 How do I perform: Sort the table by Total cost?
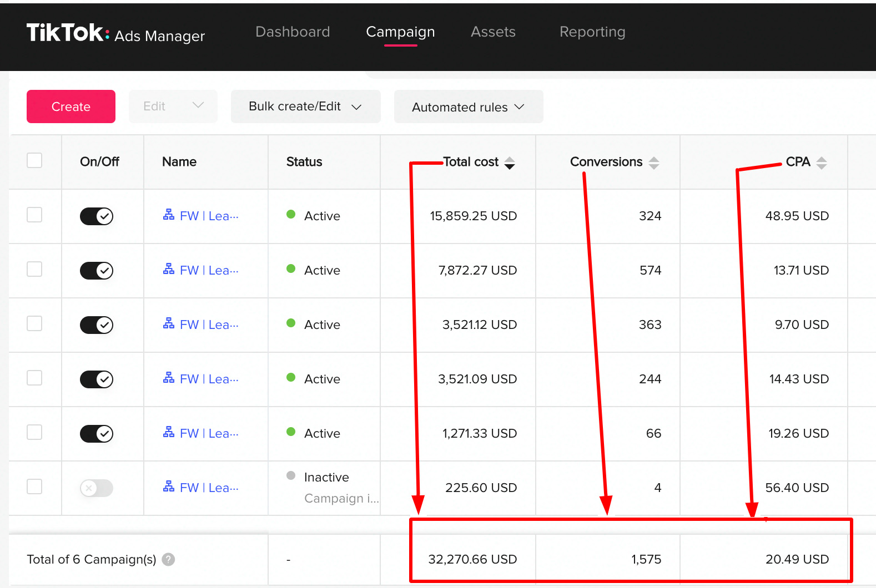509,163
